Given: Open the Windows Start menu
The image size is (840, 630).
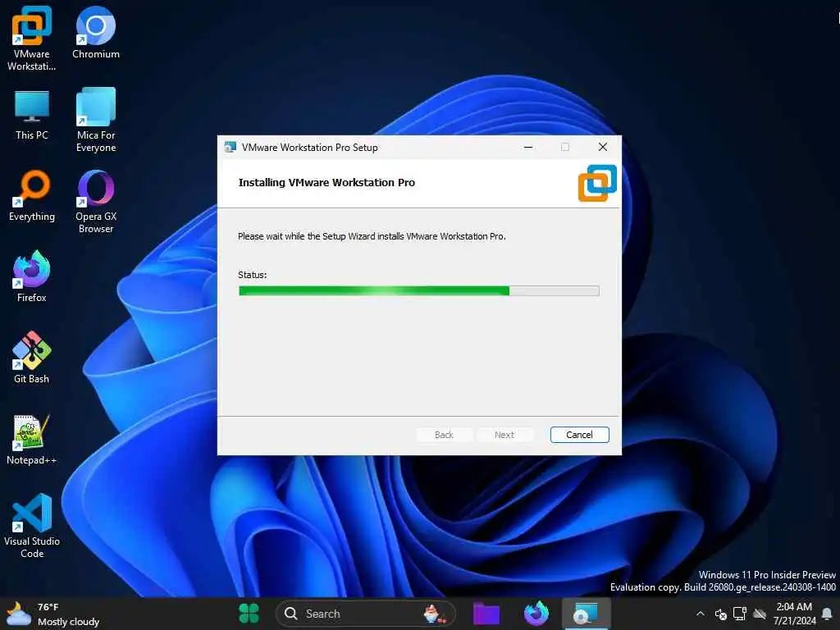Looking at the screenshot, I should [249, 614].
